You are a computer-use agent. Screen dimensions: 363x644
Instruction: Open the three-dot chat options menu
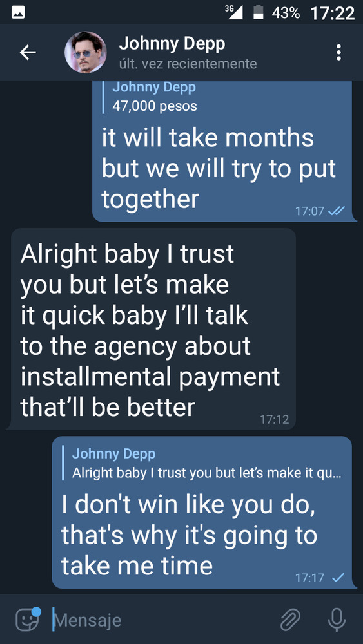tap(338, 53)
